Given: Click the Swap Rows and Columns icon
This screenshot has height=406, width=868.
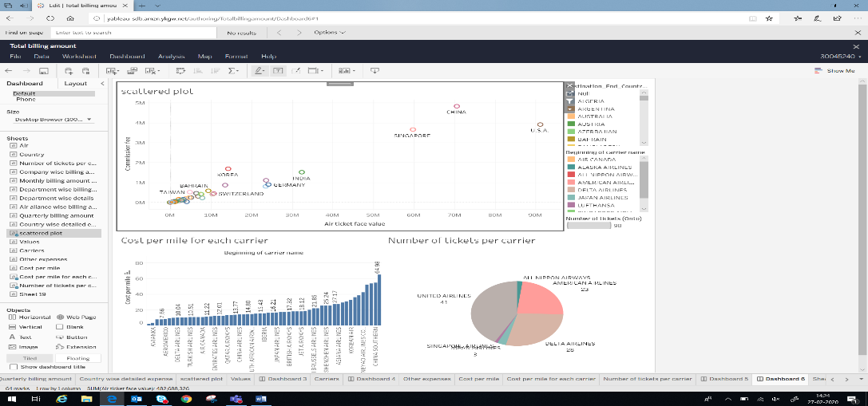Looking at the screenshot, I should (180, 71).
